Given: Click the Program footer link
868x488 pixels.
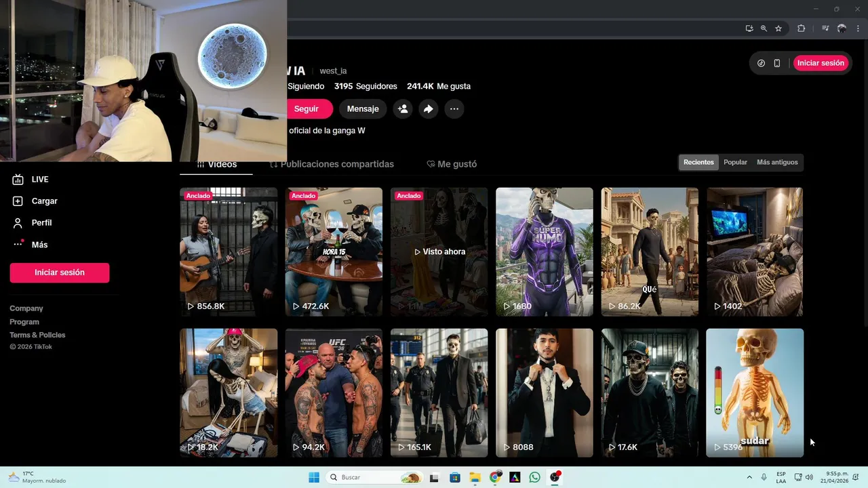Looking at the screenshot, I should [24, 322].
